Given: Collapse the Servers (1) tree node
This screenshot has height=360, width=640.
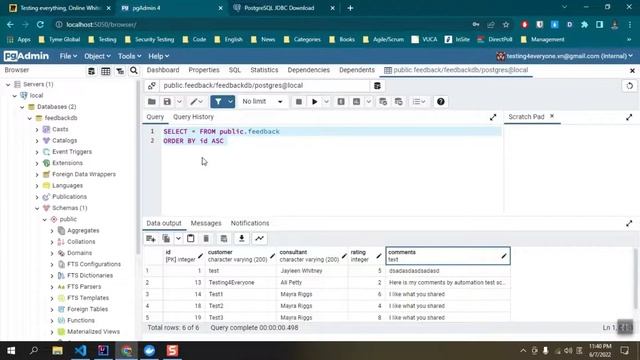Looking at the screenshot, I should pos(8,84).
